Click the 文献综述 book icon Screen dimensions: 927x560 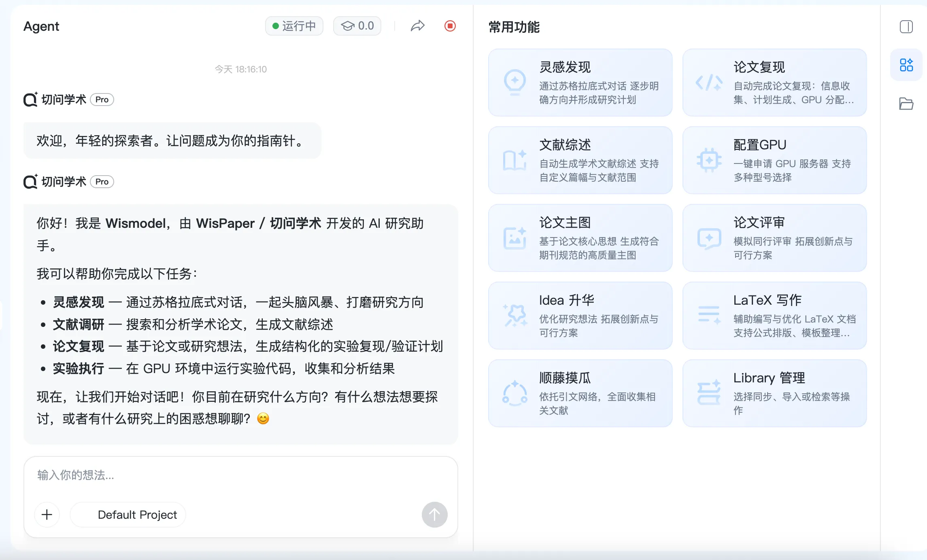pyautogui.click(x=515, y=160)
